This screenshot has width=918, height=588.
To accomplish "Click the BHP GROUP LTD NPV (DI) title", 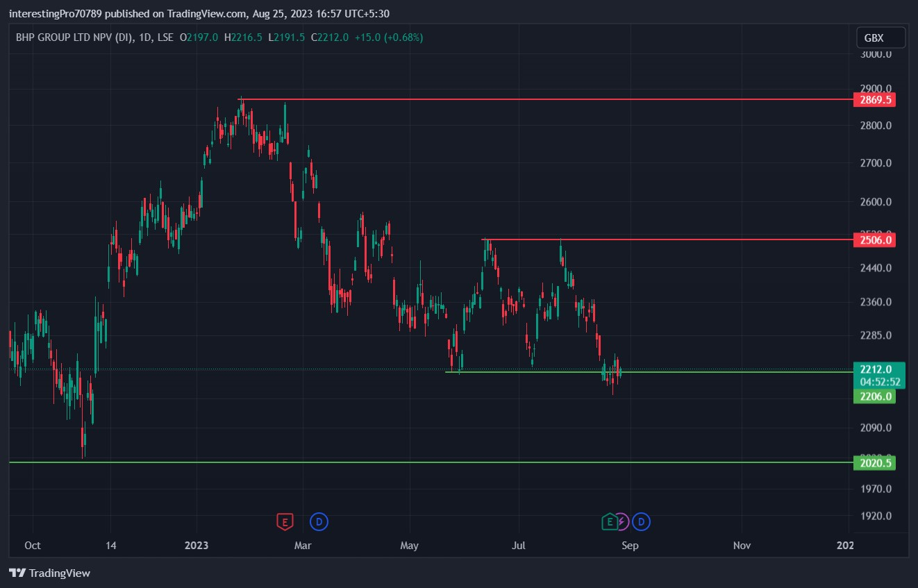I will [x=75, y=37].
